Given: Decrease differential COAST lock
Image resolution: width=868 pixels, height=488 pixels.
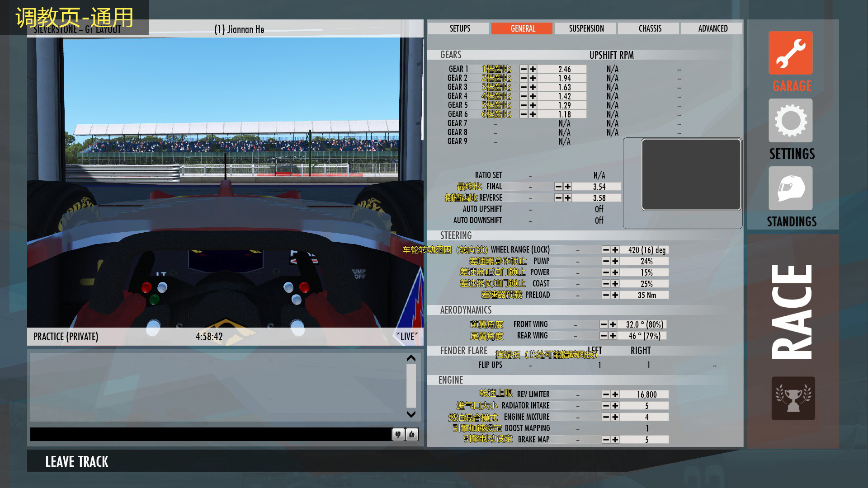Looking at the screenshot, I should click(606, 284).
